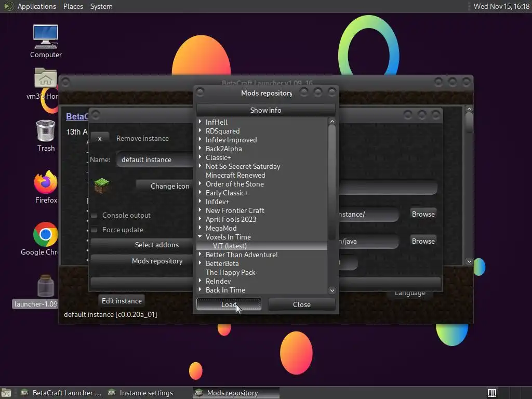This screenshot has height=399, width=532.
Task: Click Mods repository button in Instance settings
Action: [x=142, y=261]
